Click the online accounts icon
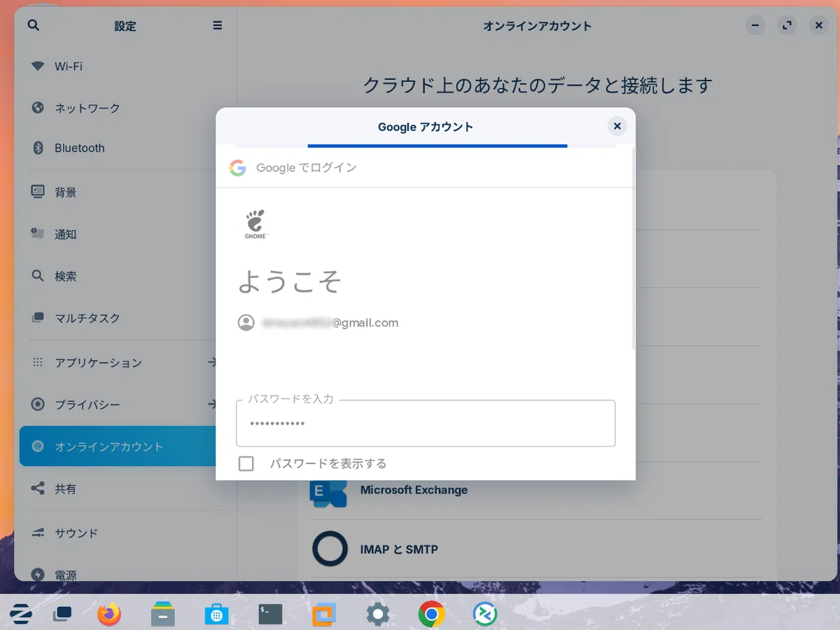This screenshot has width=840, height=630. point(38,447)
